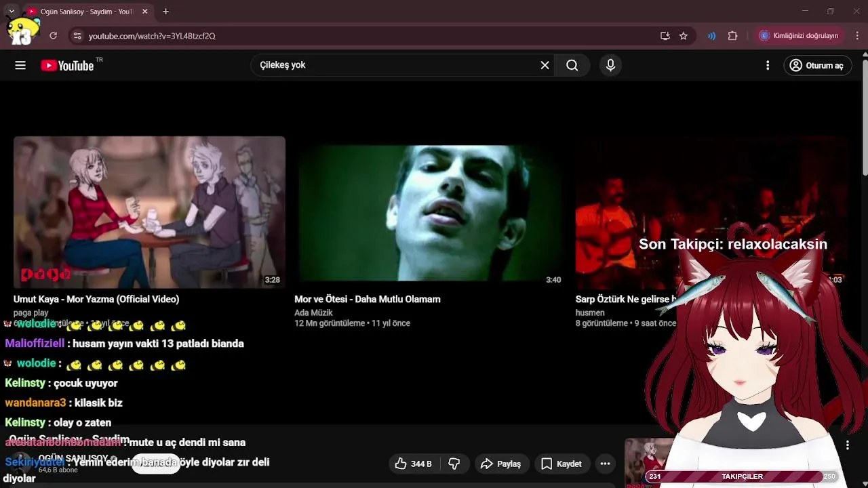Image resolution: width=868 pixels, height=488 pixels.
Task: Click '12 Mn görüntüleme • 11 yıl önce' text
Action: tap(352, 323)
